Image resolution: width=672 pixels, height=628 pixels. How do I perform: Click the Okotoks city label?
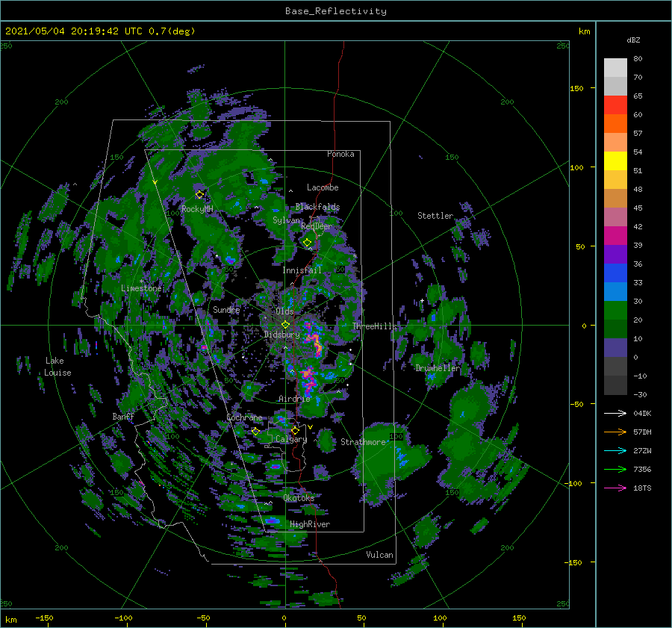[x=299, y=497]
